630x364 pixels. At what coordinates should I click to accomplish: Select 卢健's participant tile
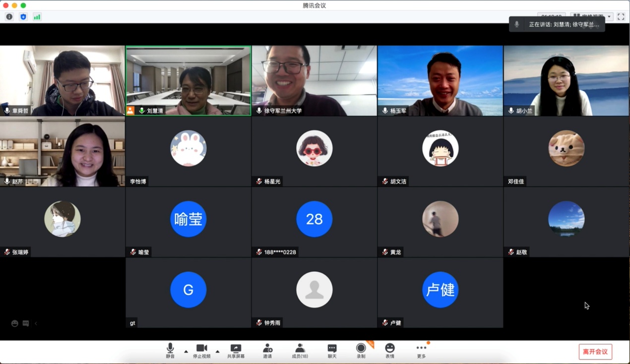click(x=440, y=293)
